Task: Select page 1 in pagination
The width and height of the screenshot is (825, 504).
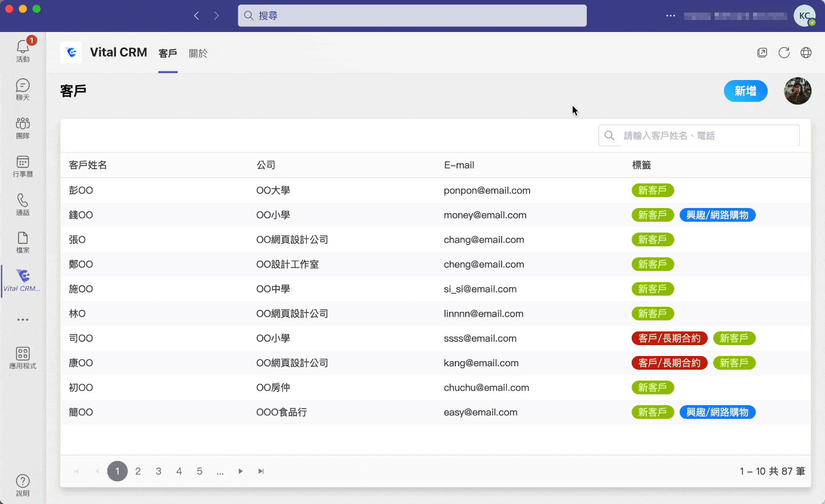Action: pyautogui.click(x=118, y=471)
